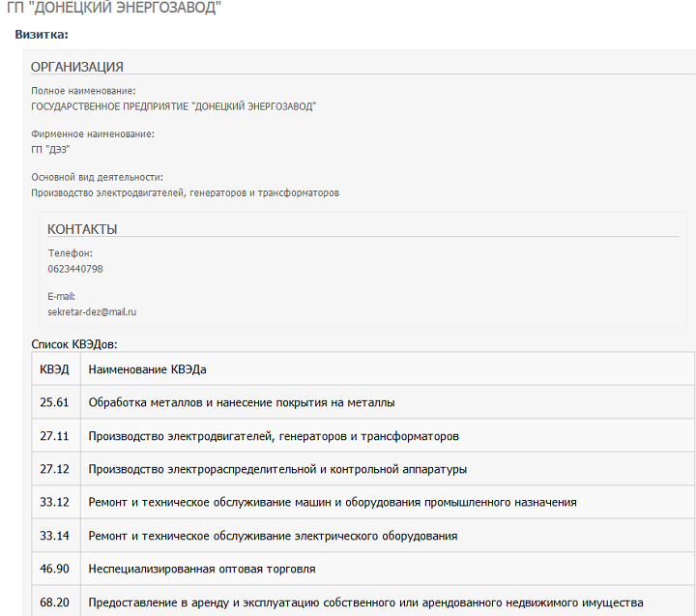696x616 pixels.
Task: Click the КОНТАКТЫ section header
Action: [x=82, y=229]
